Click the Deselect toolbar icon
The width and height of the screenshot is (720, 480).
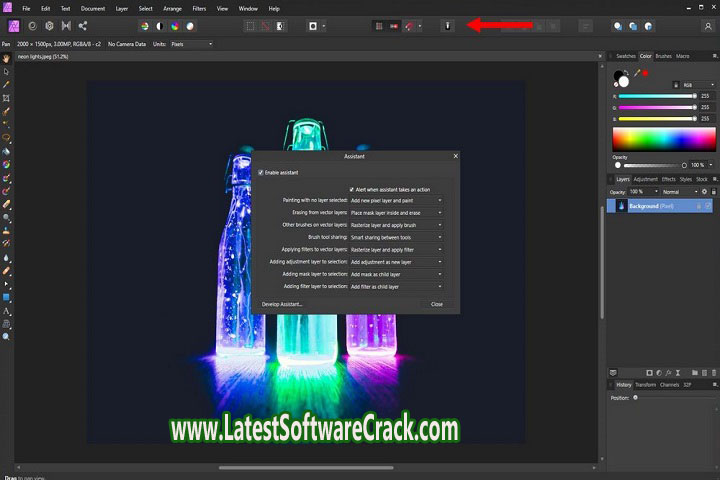[x=265, y=26]
